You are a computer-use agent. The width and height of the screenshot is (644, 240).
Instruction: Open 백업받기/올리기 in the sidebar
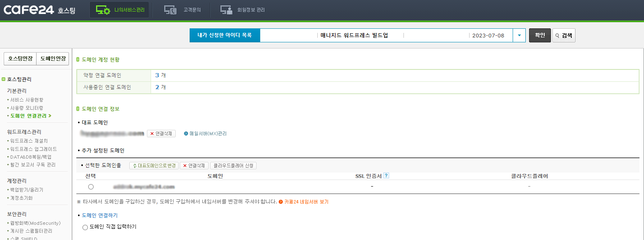pyautogui.click(x=27, y=190)
